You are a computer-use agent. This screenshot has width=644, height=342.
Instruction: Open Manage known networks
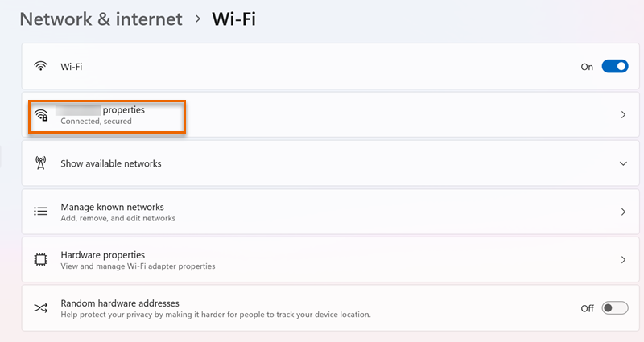[112, 207]
